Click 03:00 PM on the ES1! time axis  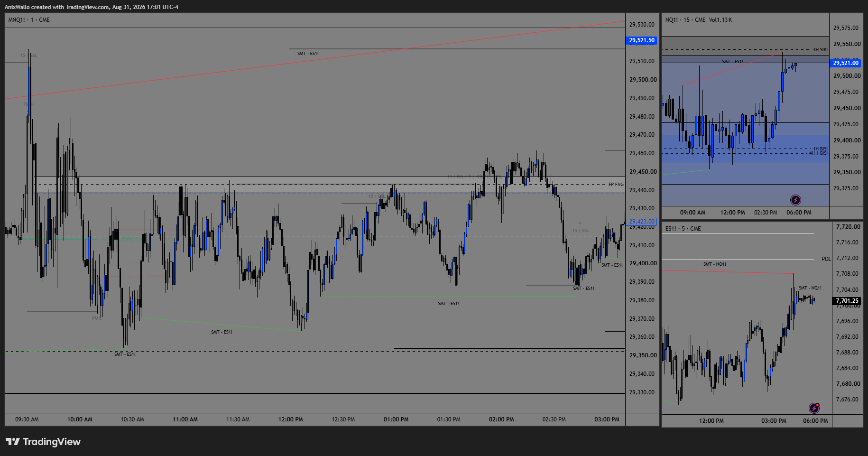point(774,421)
